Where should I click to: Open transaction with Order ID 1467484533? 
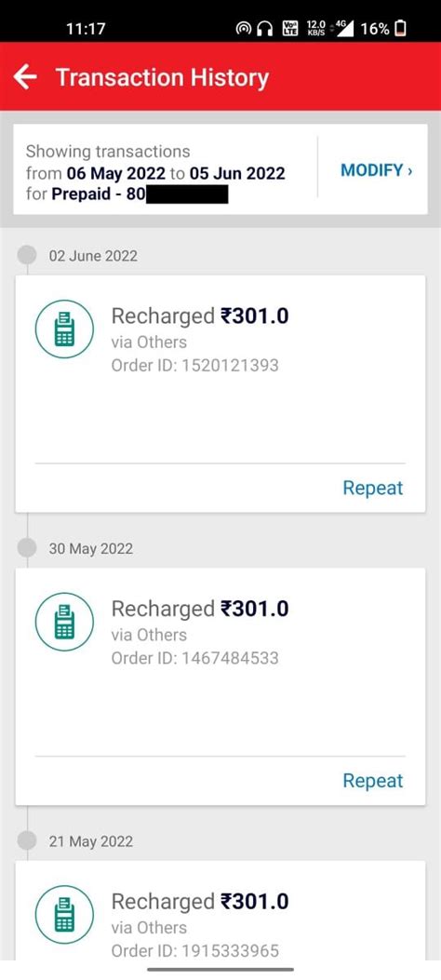point(220,686)
